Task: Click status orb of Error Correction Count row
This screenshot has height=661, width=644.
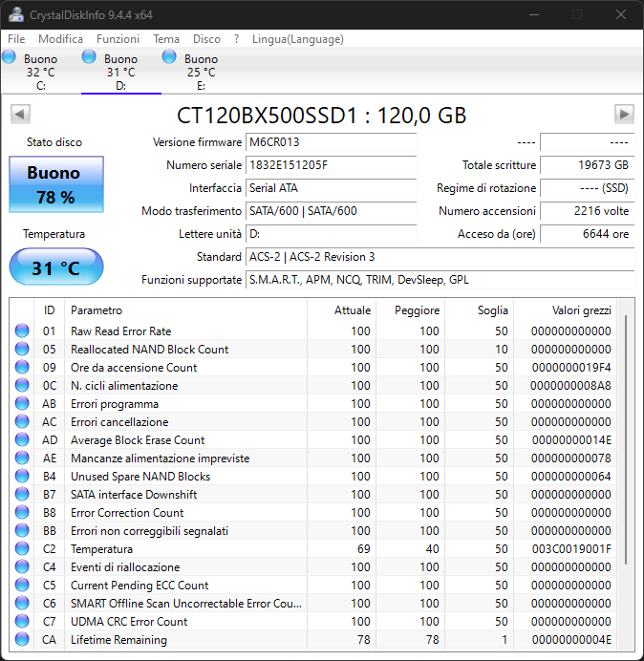Action: coord(22,512)
